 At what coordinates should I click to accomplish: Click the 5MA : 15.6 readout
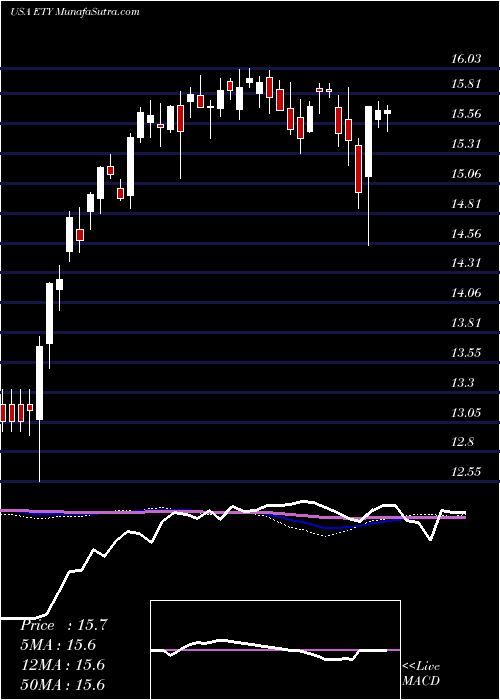click(x=58, y=645)
